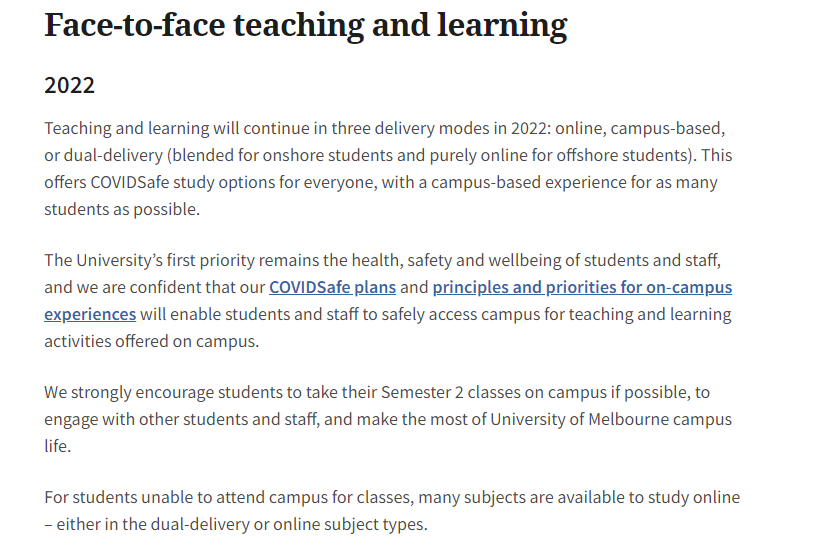Click "COVIDSafe study options" text
The width and height of the screenshot is (817, 547).
(x=178, y=183)
